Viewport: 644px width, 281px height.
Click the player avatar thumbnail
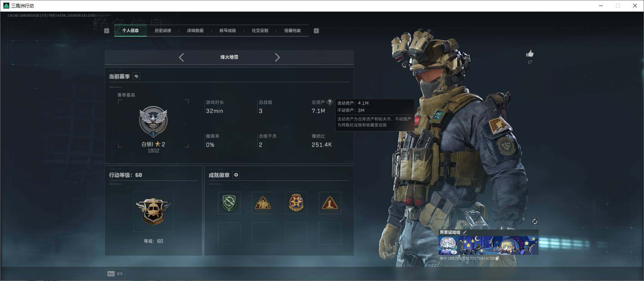pos(448,245)
